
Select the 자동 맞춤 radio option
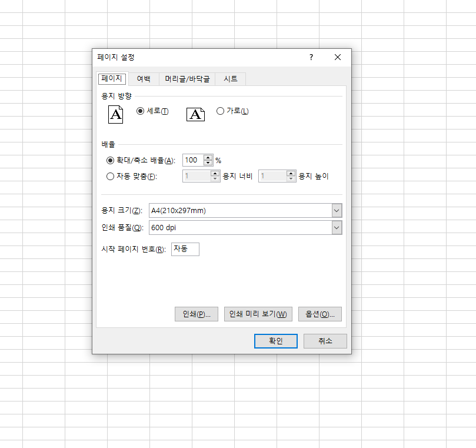(x=110, y=176)
